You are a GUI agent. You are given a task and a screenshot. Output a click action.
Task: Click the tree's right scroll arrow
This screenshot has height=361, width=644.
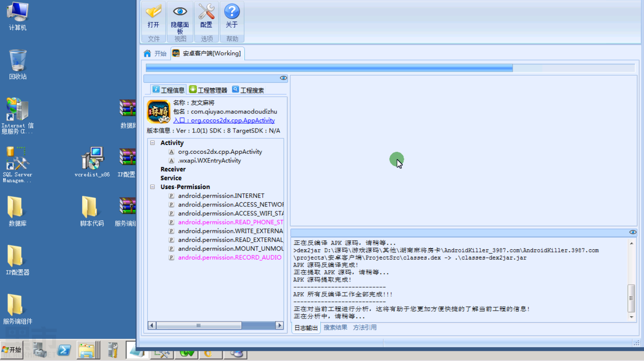coord(279,326)
